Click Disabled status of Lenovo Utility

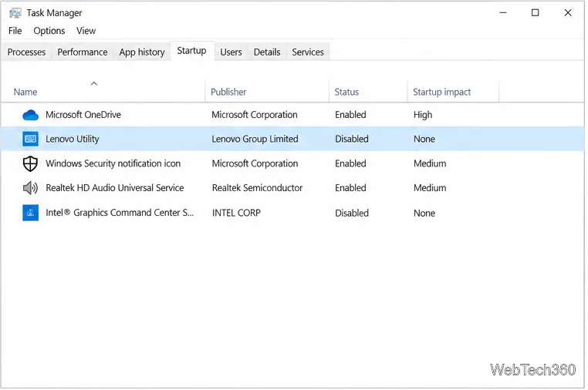click(x=352, y=139)
